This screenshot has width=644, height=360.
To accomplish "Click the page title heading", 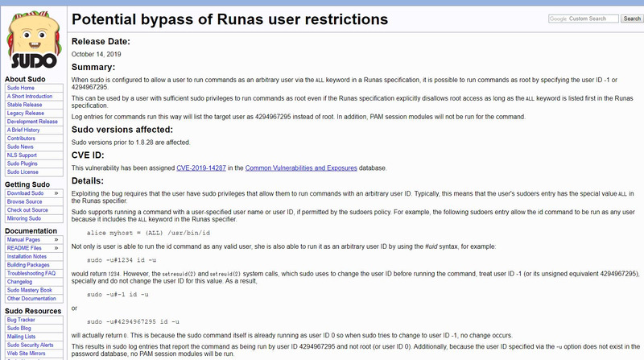I will click(x=229, y=19).
